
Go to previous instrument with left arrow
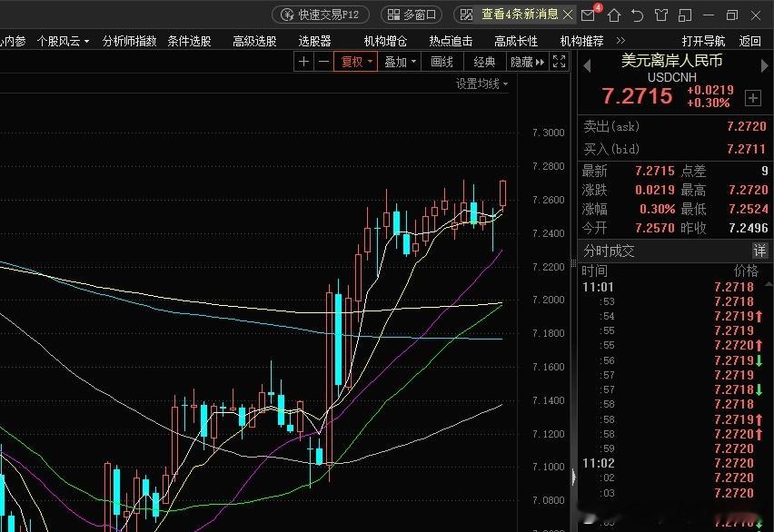coord(587,65)
